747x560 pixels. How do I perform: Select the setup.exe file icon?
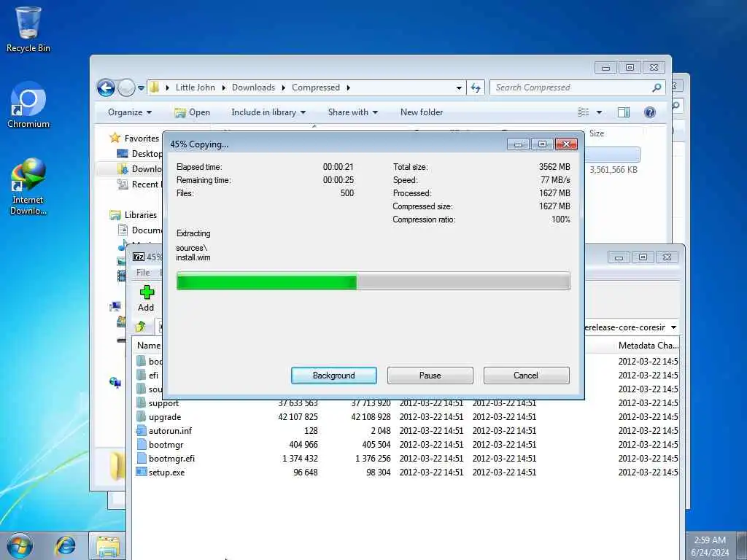click(x=141, y=472)
